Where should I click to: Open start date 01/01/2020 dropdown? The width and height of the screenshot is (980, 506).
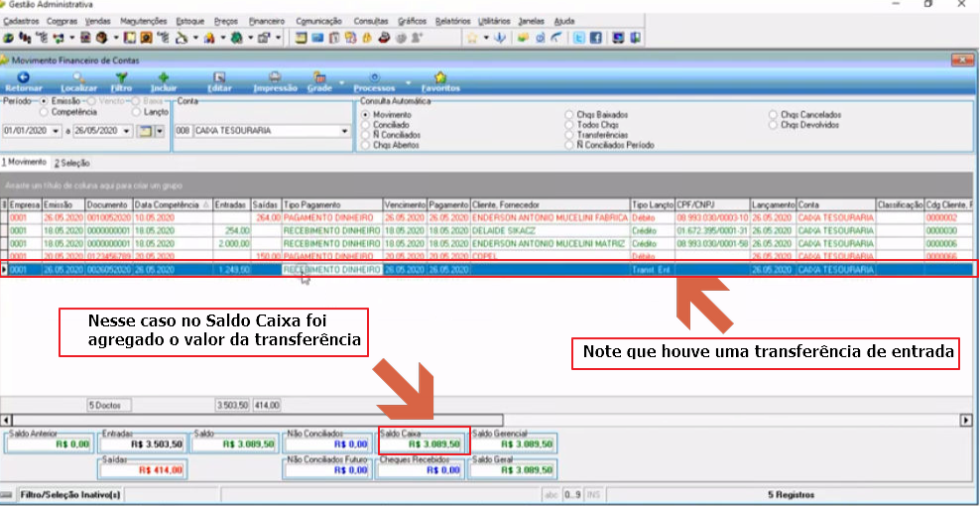(57, 131)
